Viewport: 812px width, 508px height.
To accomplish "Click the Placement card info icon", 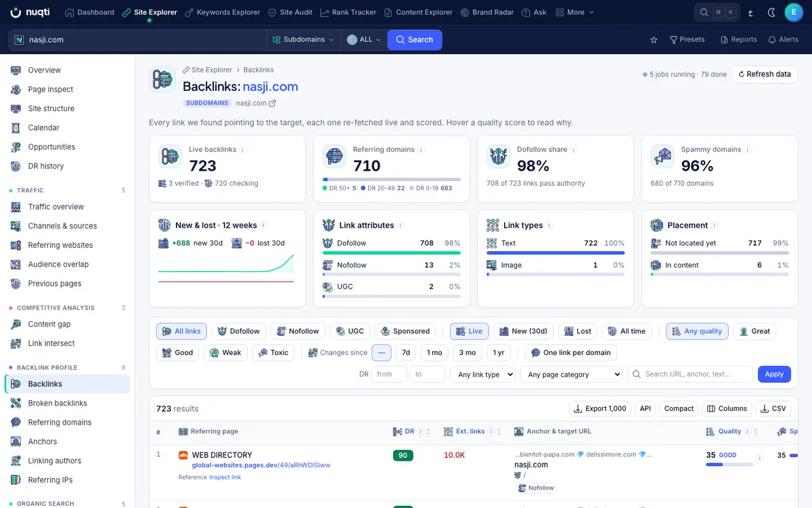I will [x=715, y=226].
